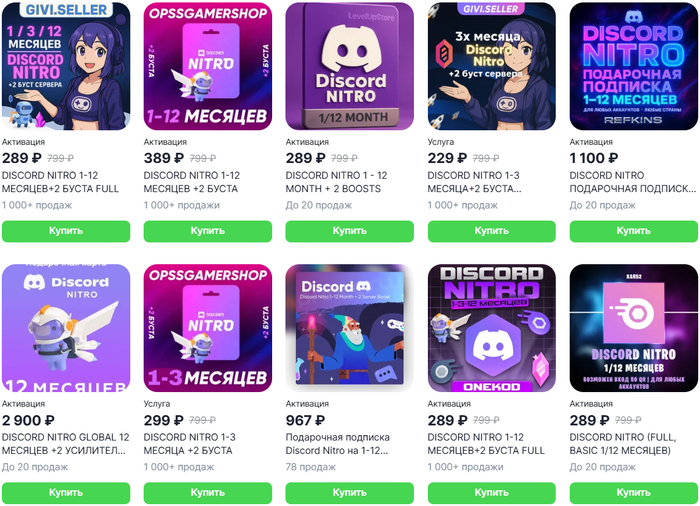Click Купить under the 1 100 ₽ listing
Viewport: 700px width, 506px height.
coord(633,231)
